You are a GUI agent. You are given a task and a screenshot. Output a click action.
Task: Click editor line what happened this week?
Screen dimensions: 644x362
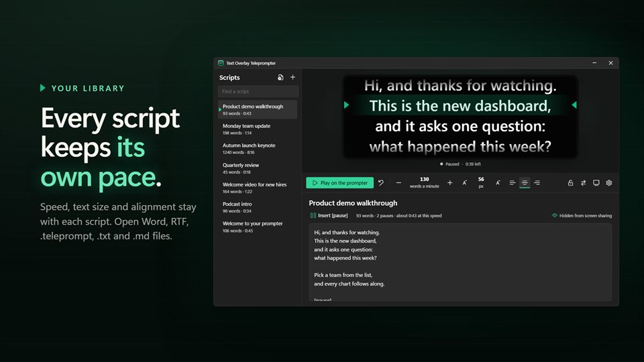(x=345, y=257)
